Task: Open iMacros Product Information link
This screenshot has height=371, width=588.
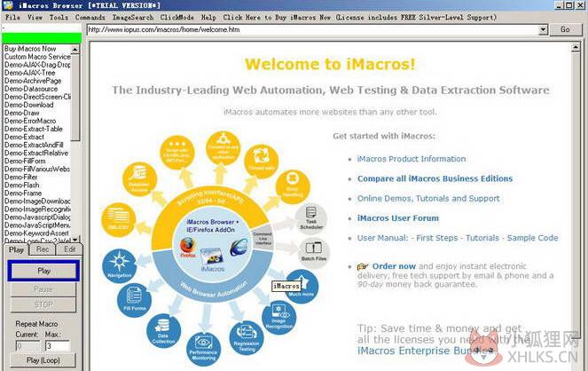Action: pyautogui.click(x=412, y=159)
